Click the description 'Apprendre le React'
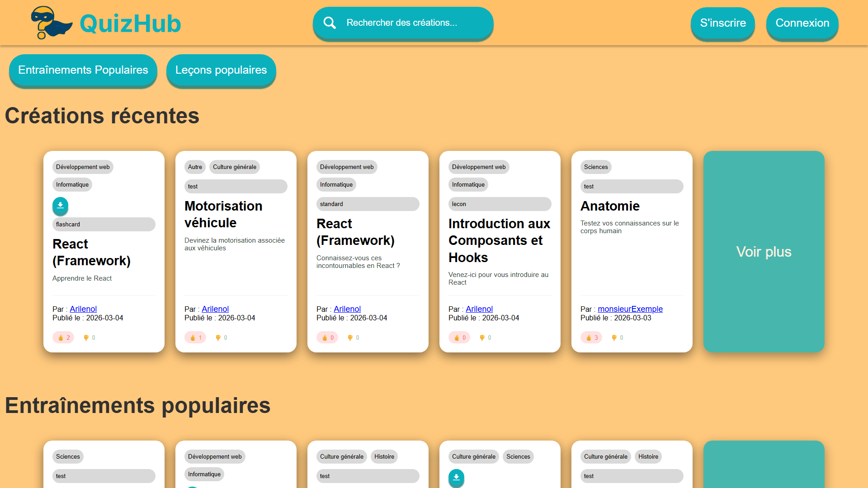868x488 pixels. click(x=82, y=278)
